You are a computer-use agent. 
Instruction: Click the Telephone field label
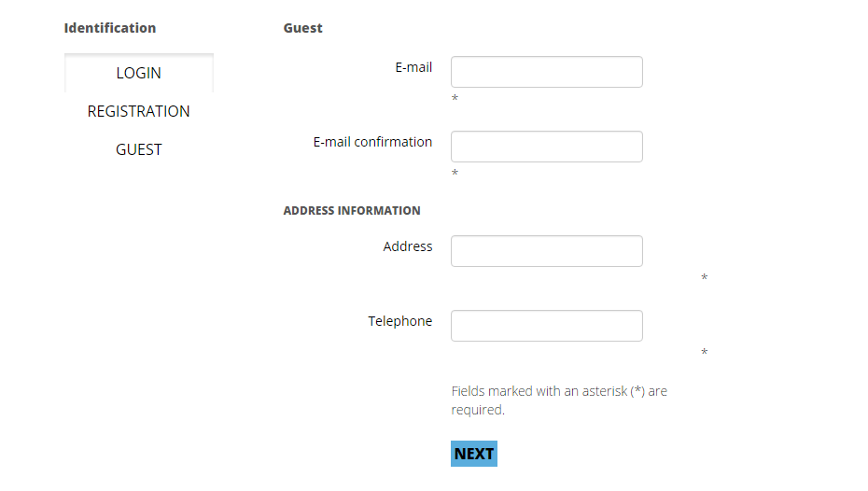(x=400, y=321)
